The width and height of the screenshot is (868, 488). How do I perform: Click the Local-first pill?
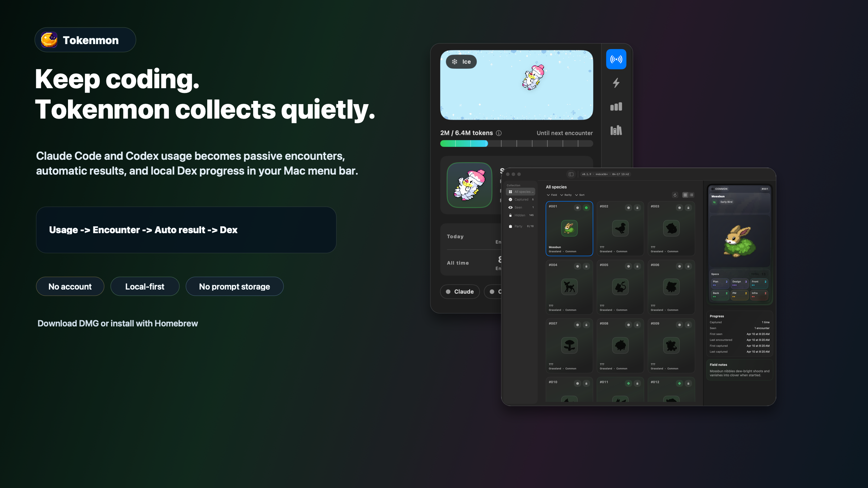tap(145, 287)
